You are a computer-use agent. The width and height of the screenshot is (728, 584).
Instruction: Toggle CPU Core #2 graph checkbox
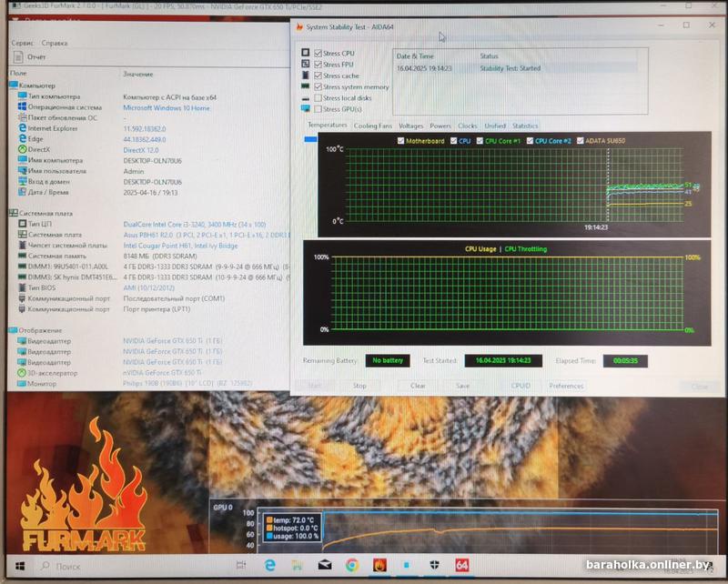tap(530, 140)
